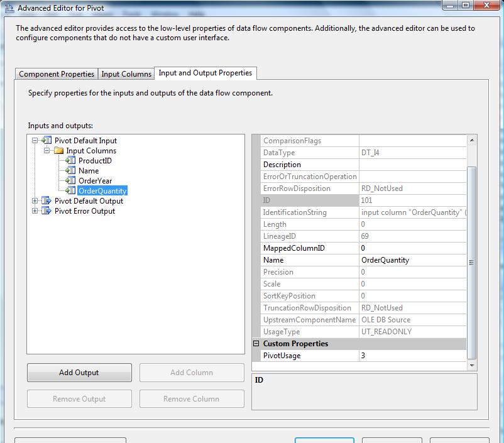The height and width of the screenshot is (443, 504).
Task: Click the Input Columns folder icon
Action: (58, 151)
